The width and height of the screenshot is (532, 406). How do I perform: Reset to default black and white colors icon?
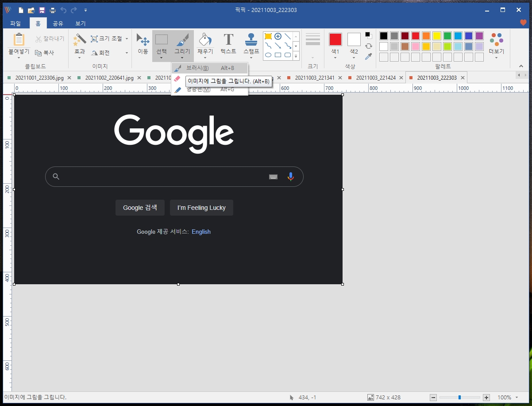(368, 35)
